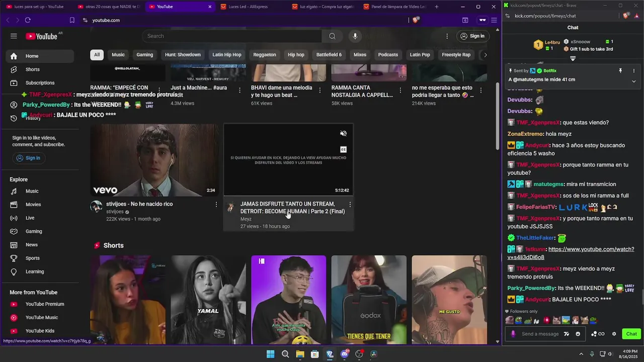Open the youtube.com link in chat
Screen dimensions: 644x362
[x=571, y=253]
